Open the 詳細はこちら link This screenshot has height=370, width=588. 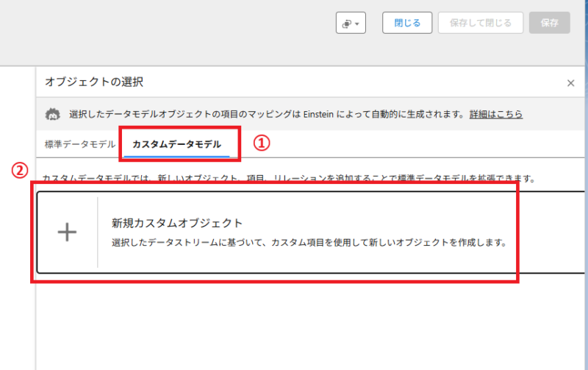(496, 114)
